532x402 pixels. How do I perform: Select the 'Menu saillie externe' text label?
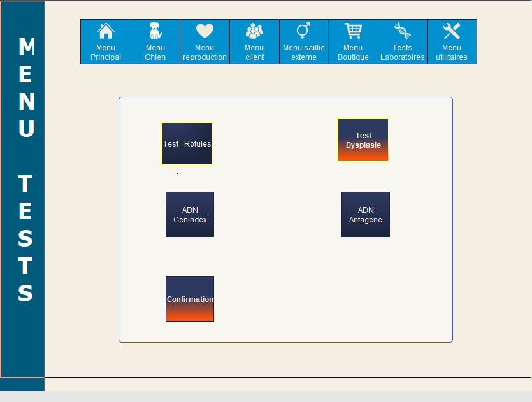303,52
